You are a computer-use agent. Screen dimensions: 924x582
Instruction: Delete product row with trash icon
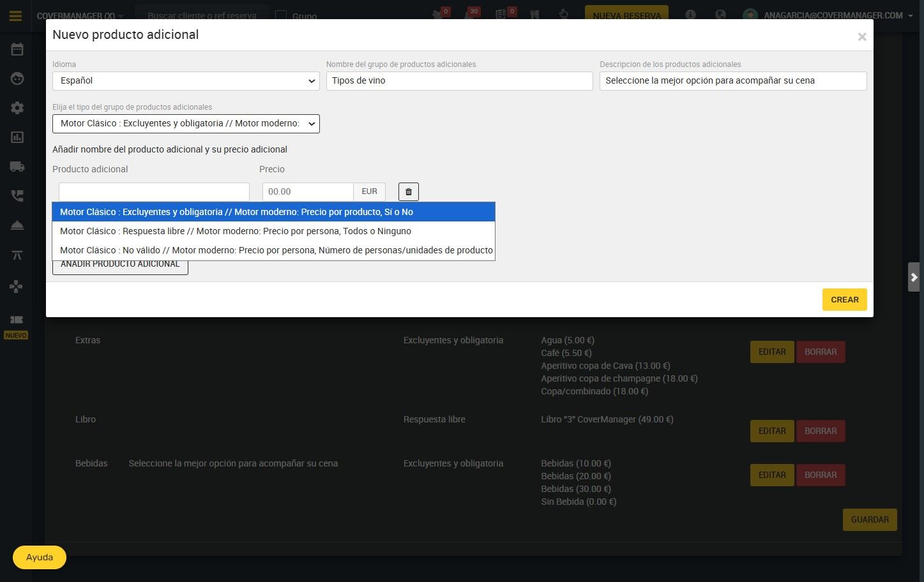point(409,191)
